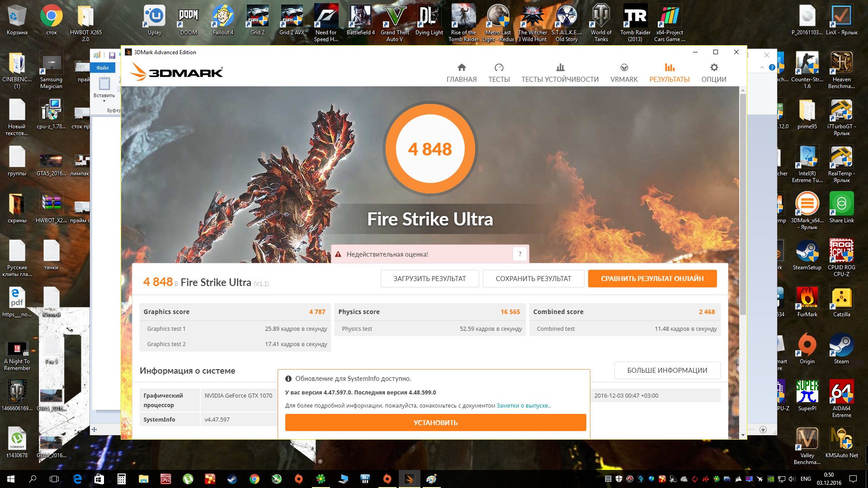Open the VRMARK section icon
The height and width of the screenshot is (488, 868).
coord(624,68)
